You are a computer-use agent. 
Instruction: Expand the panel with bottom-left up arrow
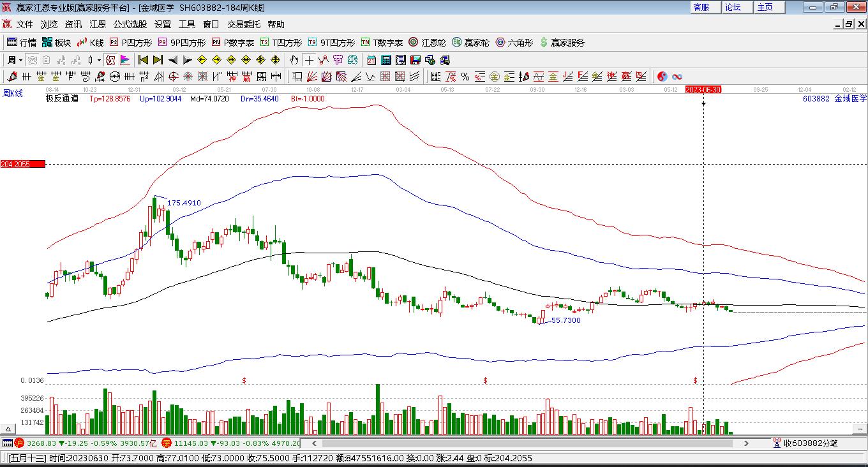(x=8, y=429)
